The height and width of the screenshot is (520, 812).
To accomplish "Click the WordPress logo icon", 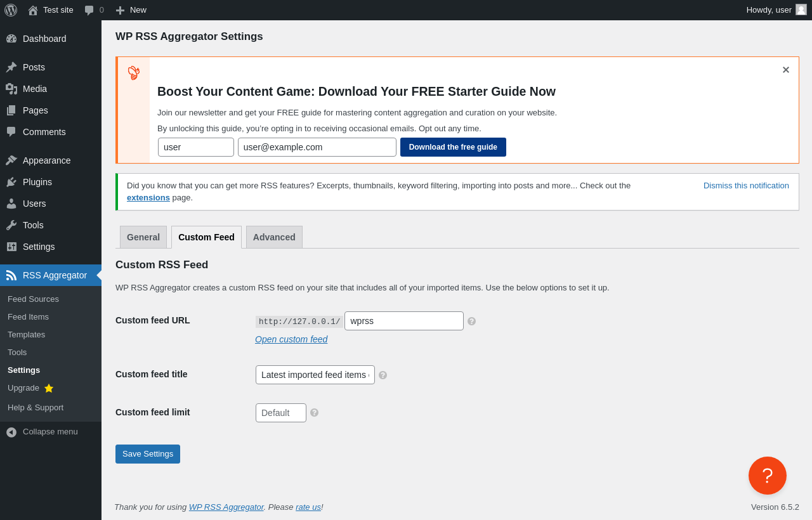I will click(11, 10).
